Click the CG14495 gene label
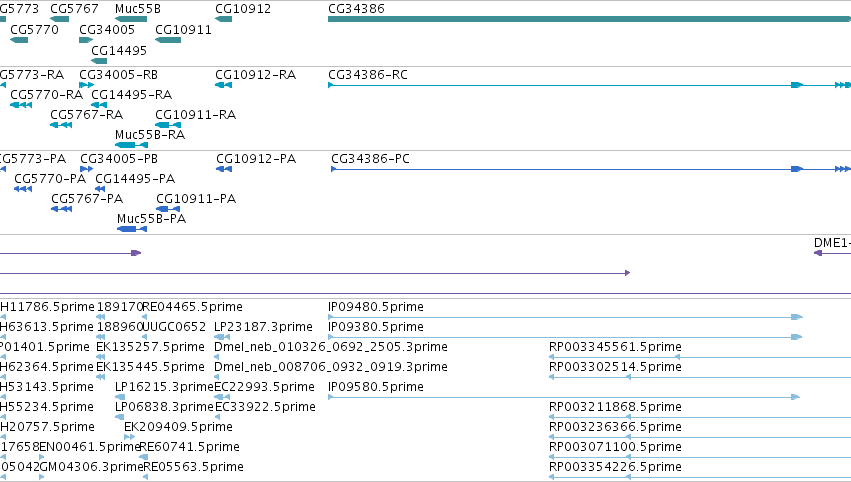The image size is (851, 482). [119, 50]
